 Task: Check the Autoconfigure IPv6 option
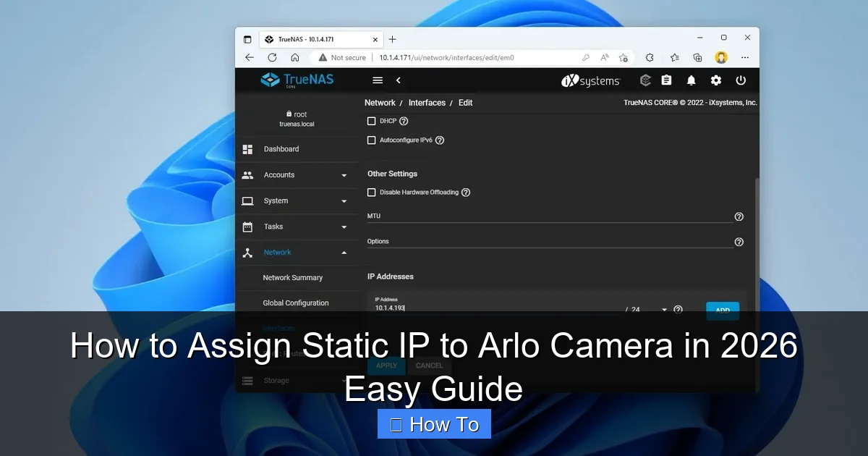pos(371,140)
